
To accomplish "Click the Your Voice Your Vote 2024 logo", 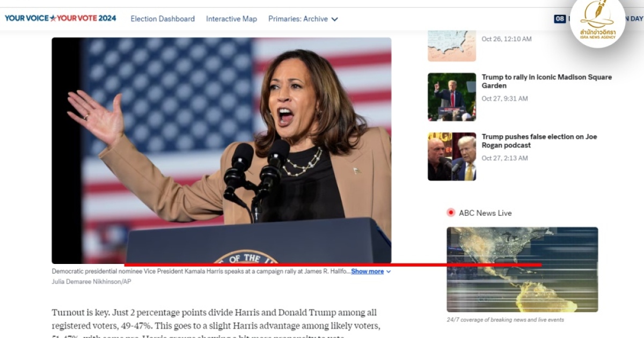I will pos(60,18).
